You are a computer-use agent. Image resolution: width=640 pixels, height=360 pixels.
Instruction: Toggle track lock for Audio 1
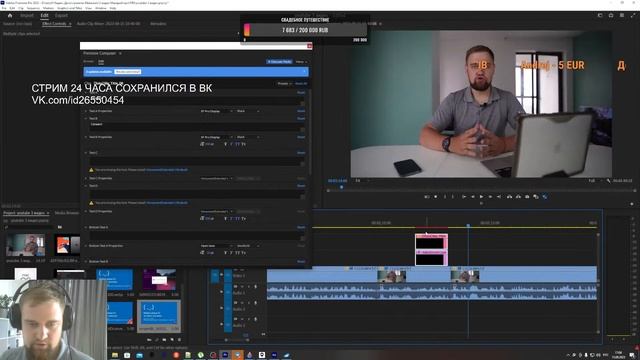point(222,291)
